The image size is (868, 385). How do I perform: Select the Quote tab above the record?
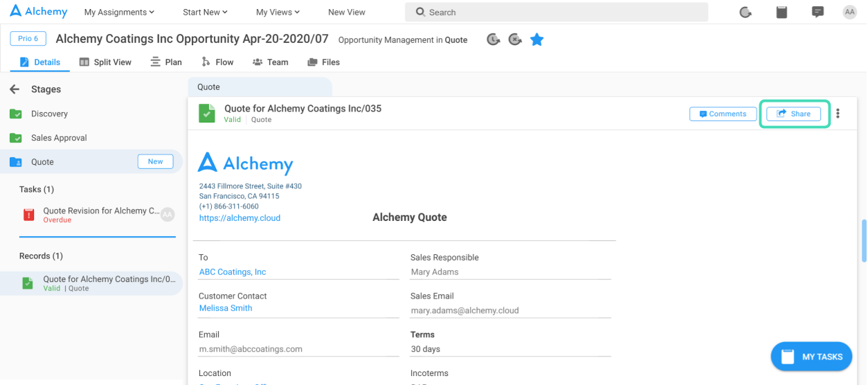260,87
